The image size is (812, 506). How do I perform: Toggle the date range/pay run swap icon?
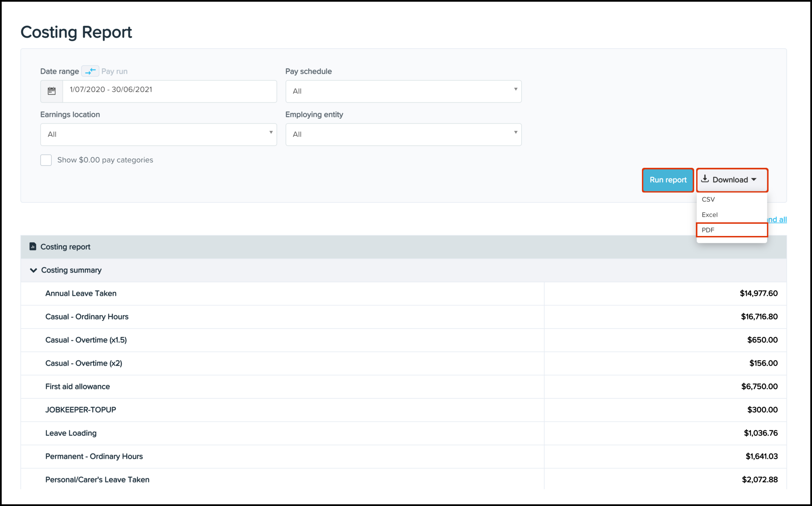click(x=90, y=71)
